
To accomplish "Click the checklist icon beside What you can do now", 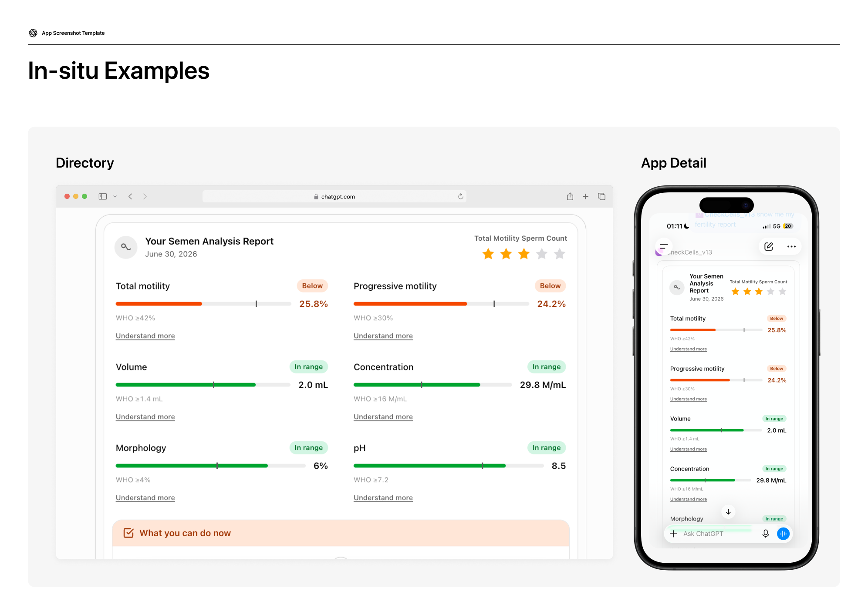I will 128,533.
